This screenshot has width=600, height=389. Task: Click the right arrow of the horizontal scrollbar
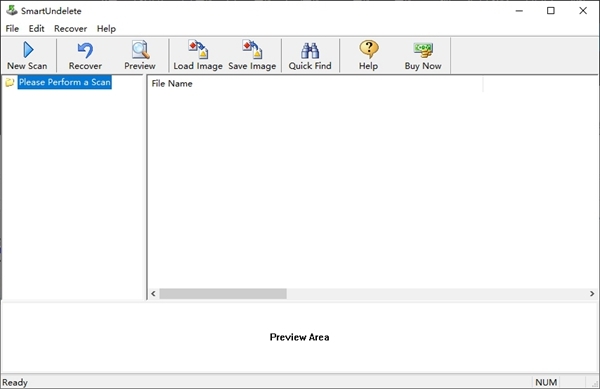(x=592, y=294)
